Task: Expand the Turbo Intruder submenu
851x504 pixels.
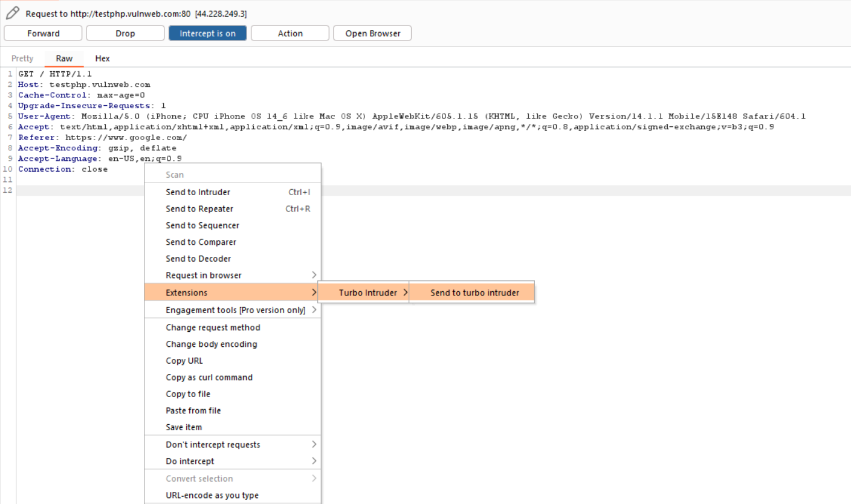Action: (x=367, y=292)
